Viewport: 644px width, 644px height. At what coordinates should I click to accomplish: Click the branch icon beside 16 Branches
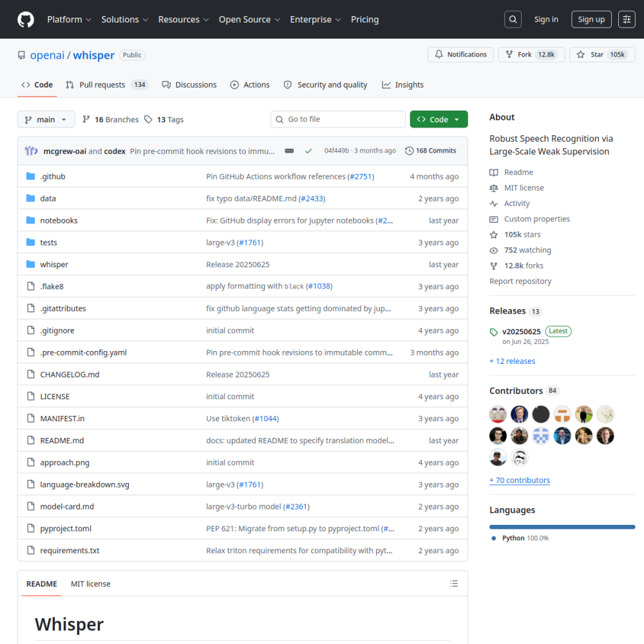click(86, 119)
